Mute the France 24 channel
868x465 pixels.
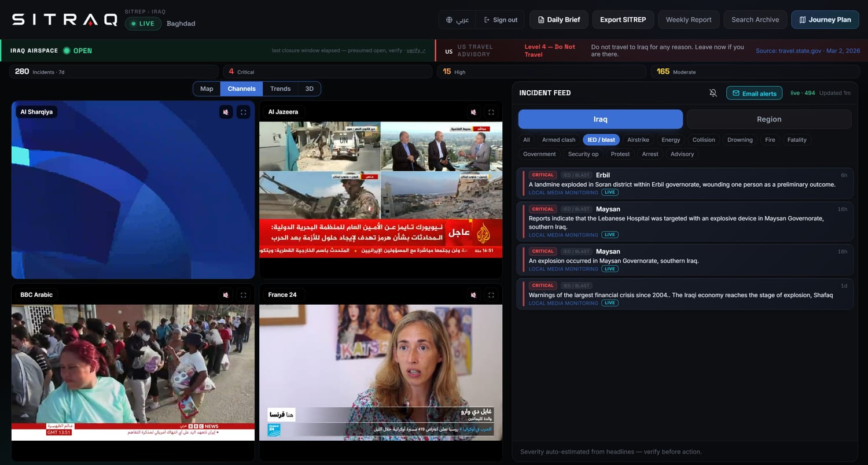click(x=473, y=295)
